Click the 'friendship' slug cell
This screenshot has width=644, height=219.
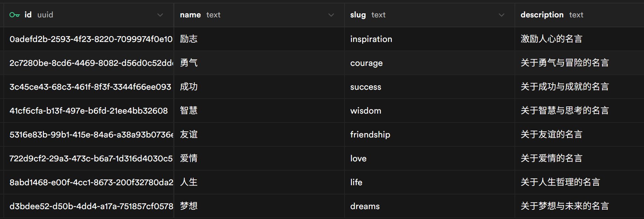point(370,135)
